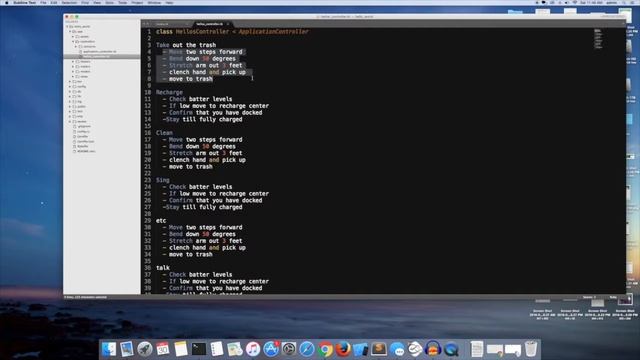Click the Ruby syntax selector in status bar

pyautogui.click(x=613, y=297)
